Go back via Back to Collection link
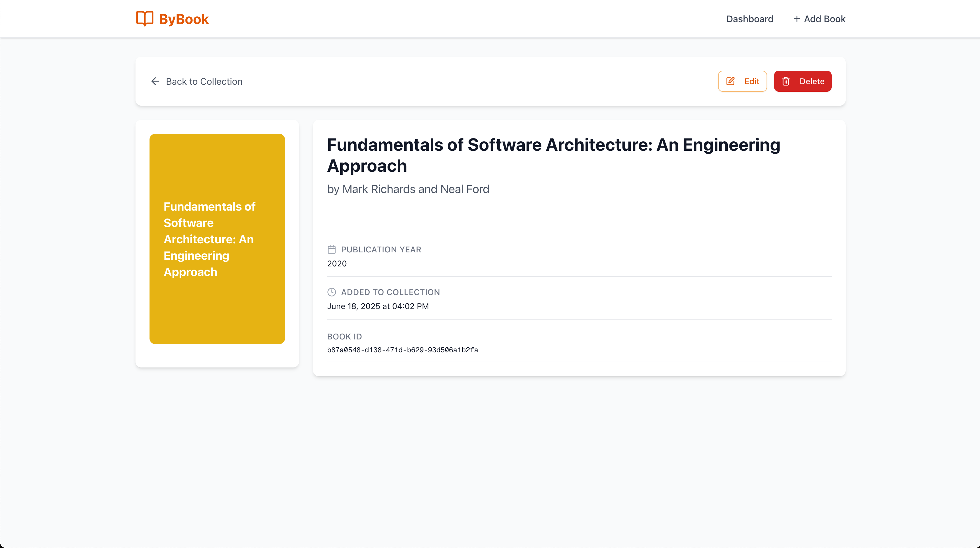980x548 pixels. (x=204, y=81)
